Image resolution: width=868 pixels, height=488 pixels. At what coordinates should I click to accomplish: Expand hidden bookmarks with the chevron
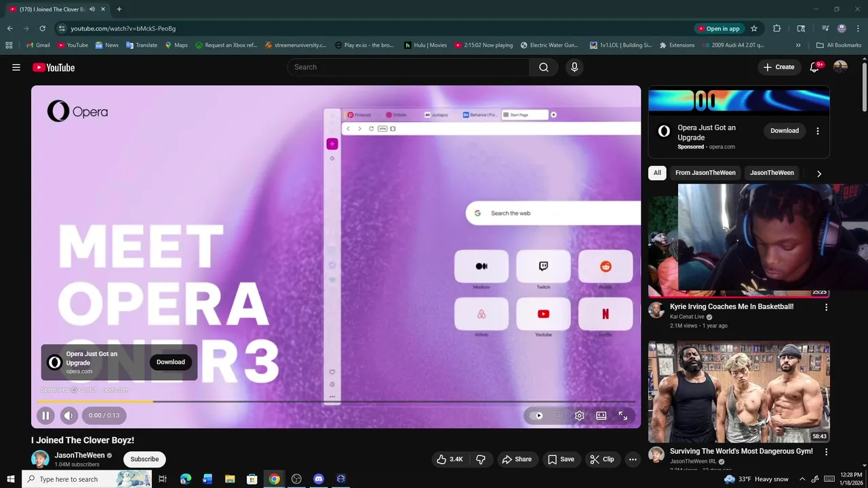click(x=798, y=45)
